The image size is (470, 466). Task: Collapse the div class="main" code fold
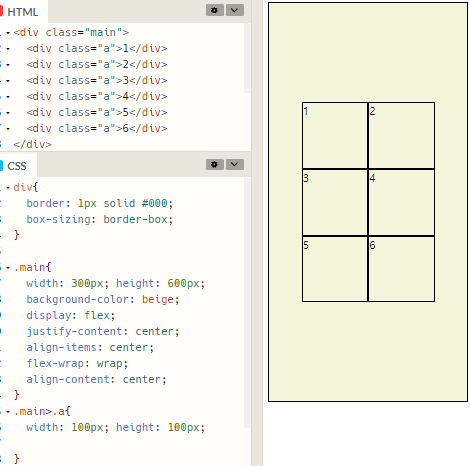8,33
